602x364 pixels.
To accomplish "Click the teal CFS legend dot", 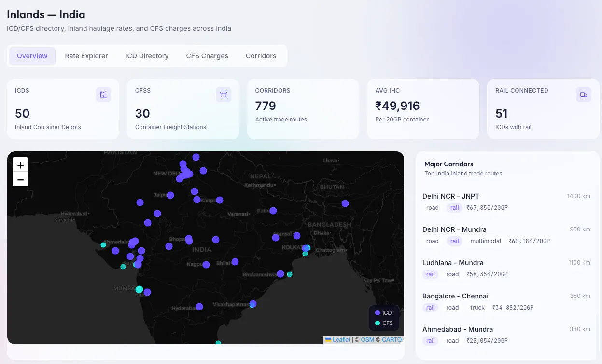I will click(x=378, y=323).
